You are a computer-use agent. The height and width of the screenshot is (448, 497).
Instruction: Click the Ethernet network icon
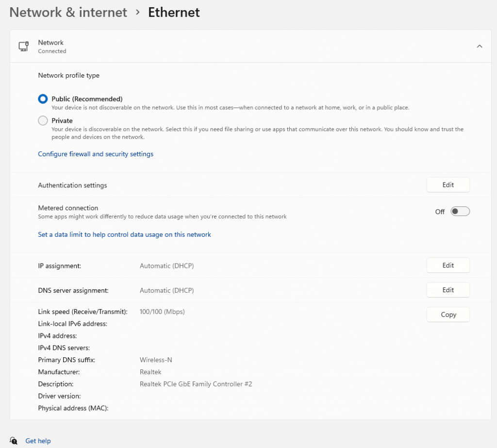point(23,46)
